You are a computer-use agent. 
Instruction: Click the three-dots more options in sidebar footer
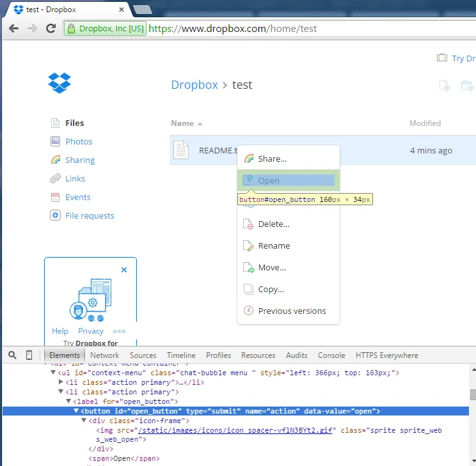119,331
